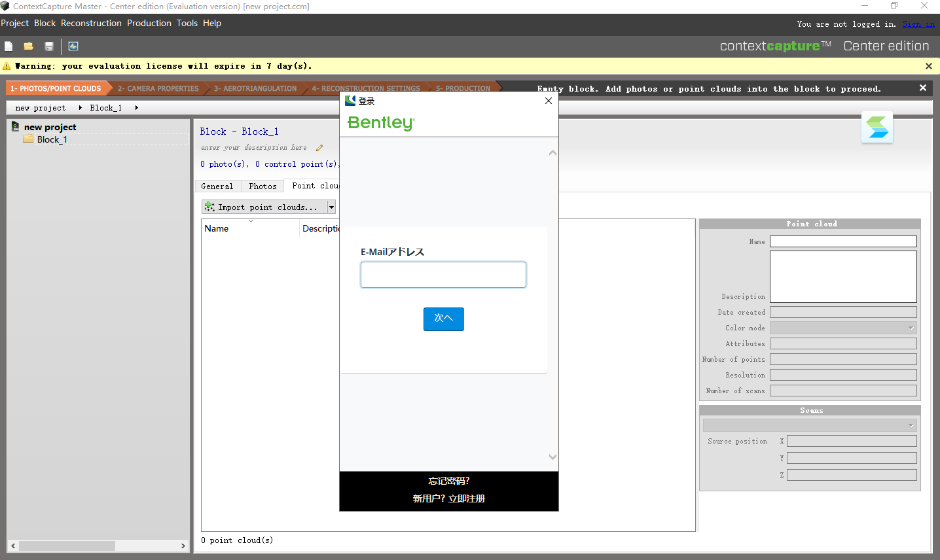Open the job queue monitor toolbar icon

(x=73, y=46)
